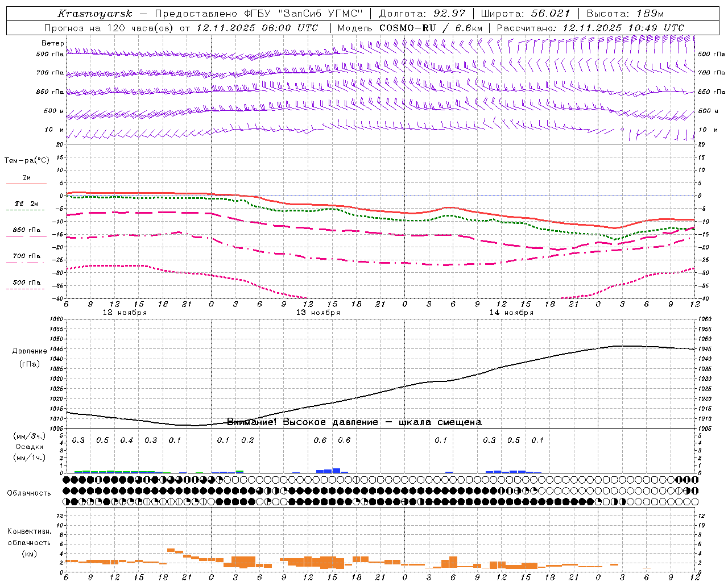Click the Облачность row label
This screenshot has width=728, height=582.
29,493
